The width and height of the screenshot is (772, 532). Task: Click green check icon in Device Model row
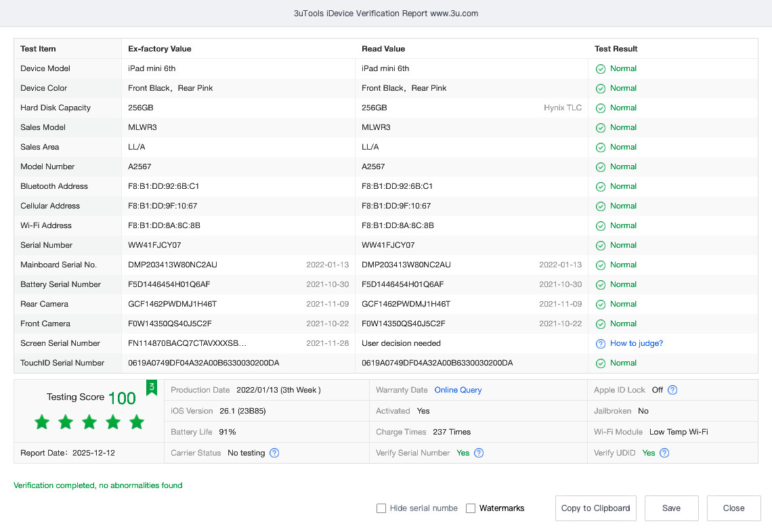tap(600, 69)
